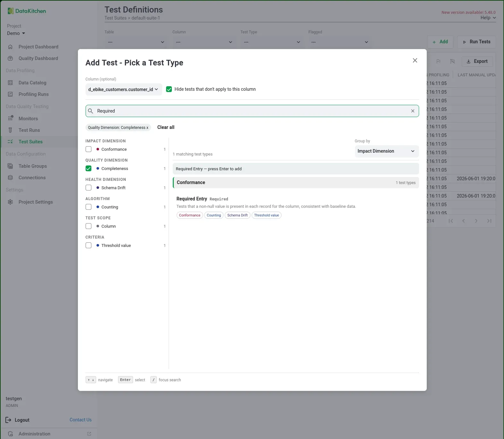This screenshot has width=504, height=439.
Task: Open Quality Dashboard page
Action: tap(38, 58)
